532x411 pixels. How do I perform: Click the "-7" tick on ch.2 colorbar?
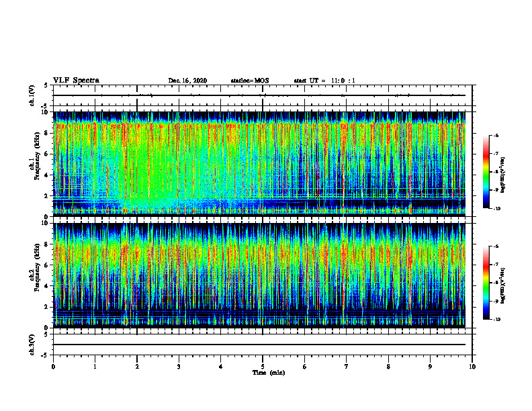496,265
